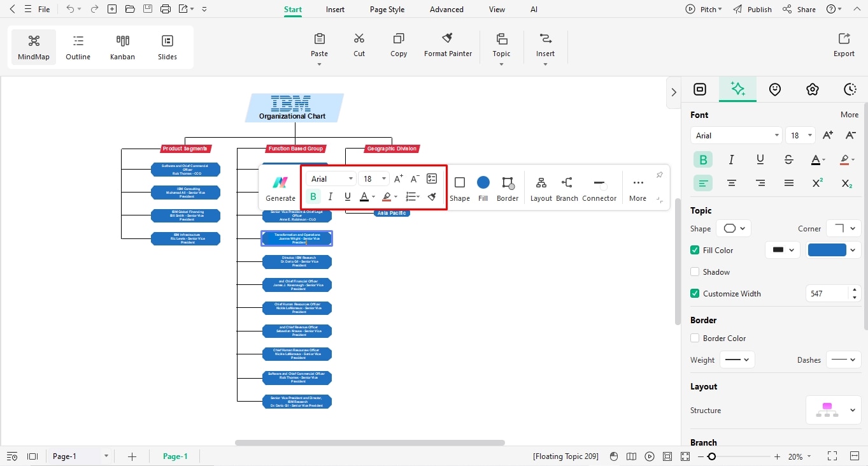Open Arial font dropdown in side panel

click(736, 135)
